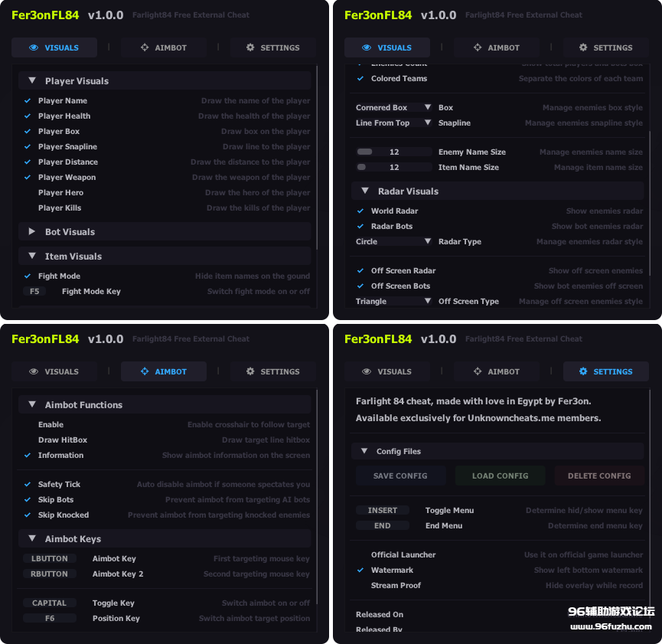Image resolution: width=662 pixels, height=644 pixels.
Task: Click the scrollbar in the Aimbot Functions panel
Action: click(317, 498)
